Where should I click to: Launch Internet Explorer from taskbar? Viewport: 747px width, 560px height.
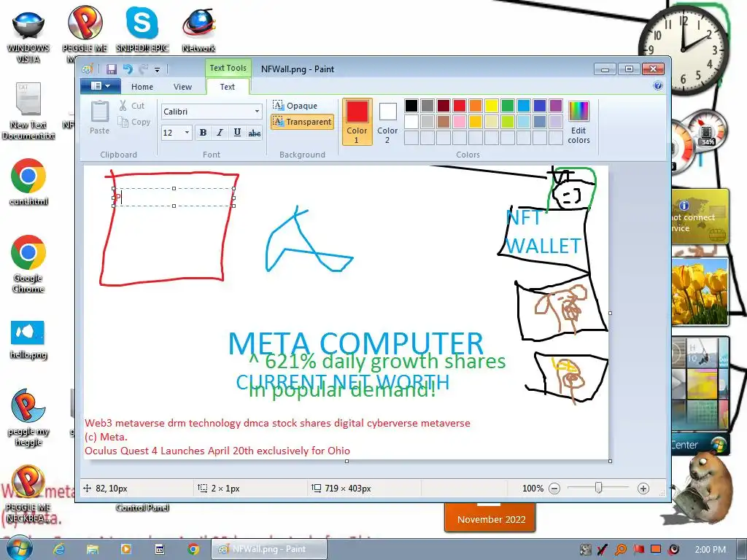pos(59,549)
